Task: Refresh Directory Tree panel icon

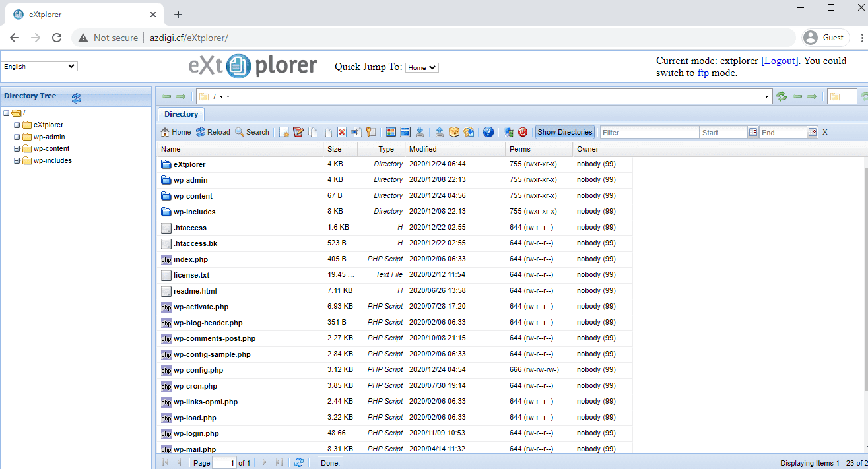Action: (77, 98)
